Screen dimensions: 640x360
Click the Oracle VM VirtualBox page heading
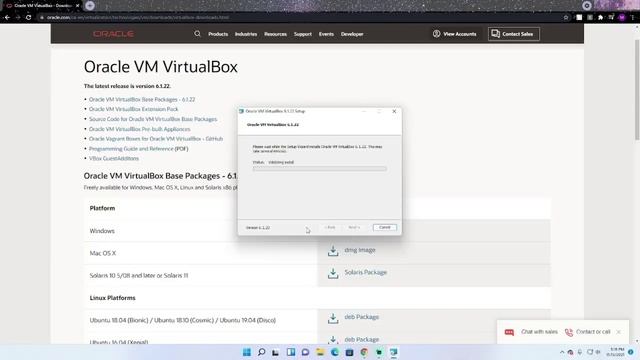click(x=160, y=67)
